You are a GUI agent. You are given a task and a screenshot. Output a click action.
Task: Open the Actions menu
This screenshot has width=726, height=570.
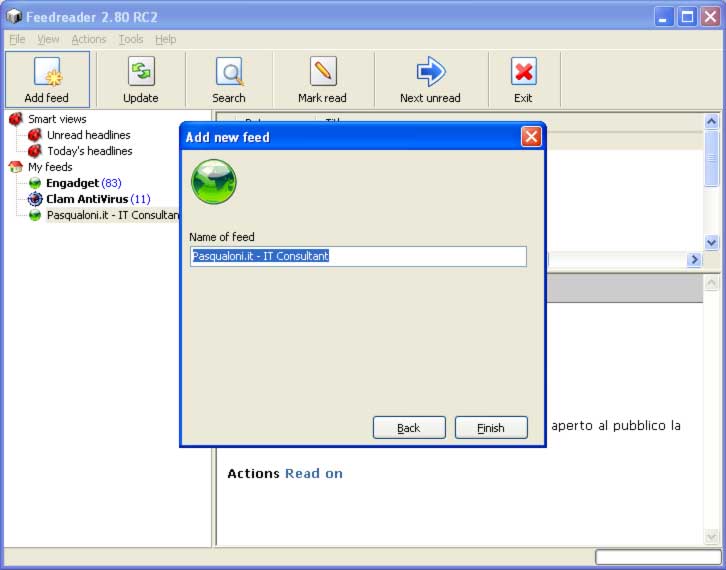89,39
